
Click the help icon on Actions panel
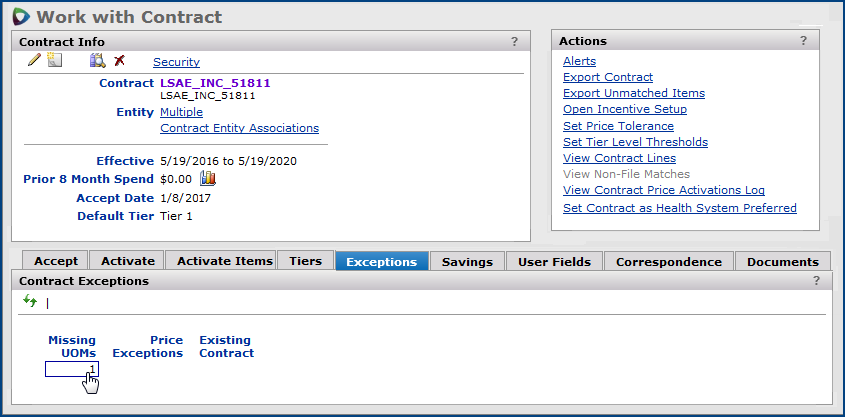803,41
